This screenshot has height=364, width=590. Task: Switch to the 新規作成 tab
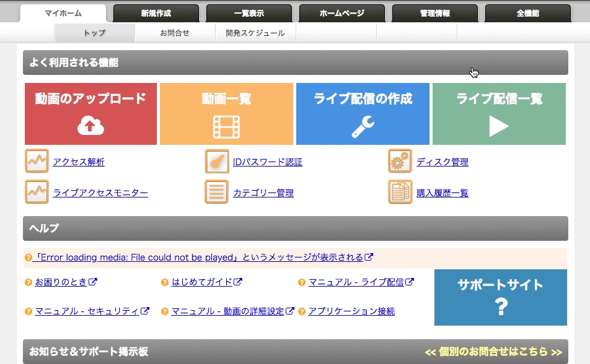click(156, 13)
